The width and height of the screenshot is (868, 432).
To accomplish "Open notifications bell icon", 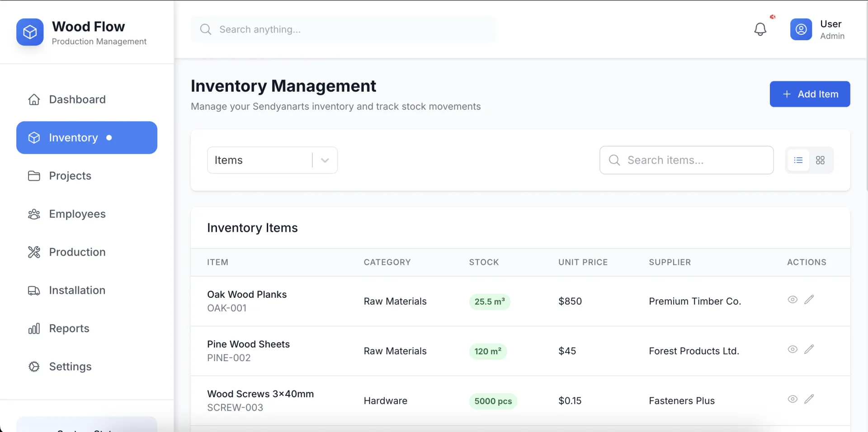I will tap(760, 29).
